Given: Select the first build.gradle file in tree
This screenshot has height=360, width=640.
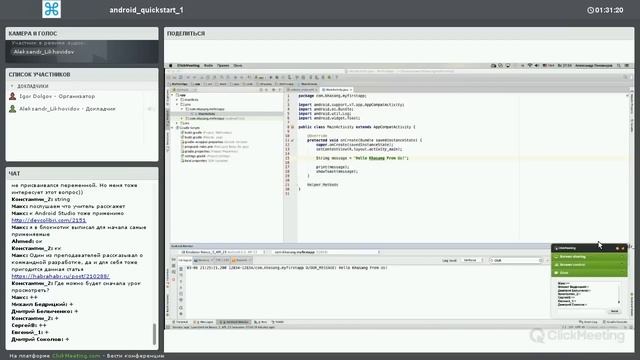Looking at the screenshot, I should (207, 133).
